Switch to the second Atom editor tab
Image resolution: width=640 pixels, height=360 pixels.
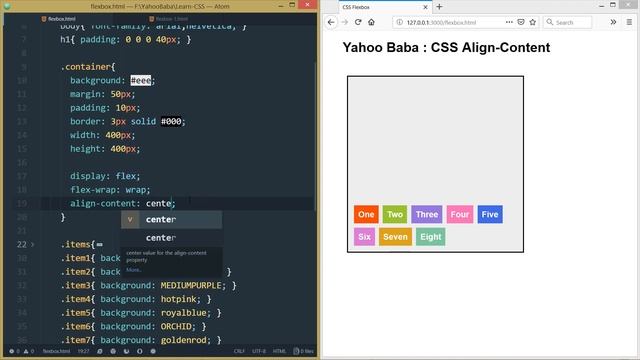pyautogui.click(x=168, y=19)
